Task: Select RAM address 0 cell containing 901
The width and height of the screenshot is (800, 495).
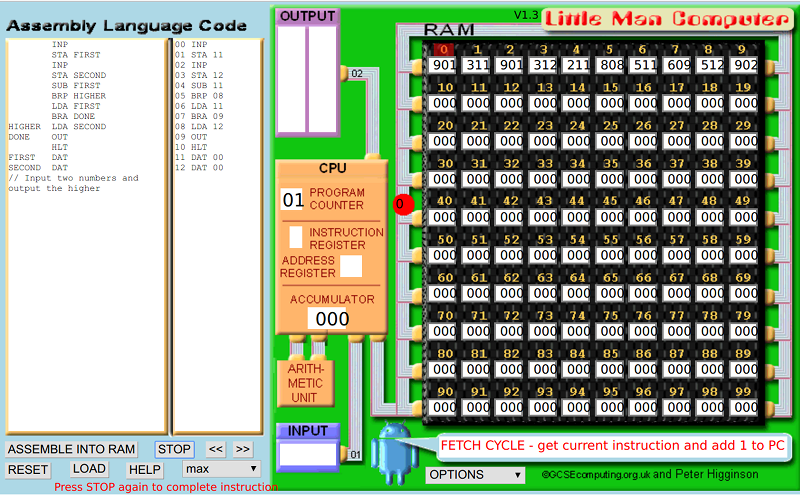Action: tap(443, 65)
